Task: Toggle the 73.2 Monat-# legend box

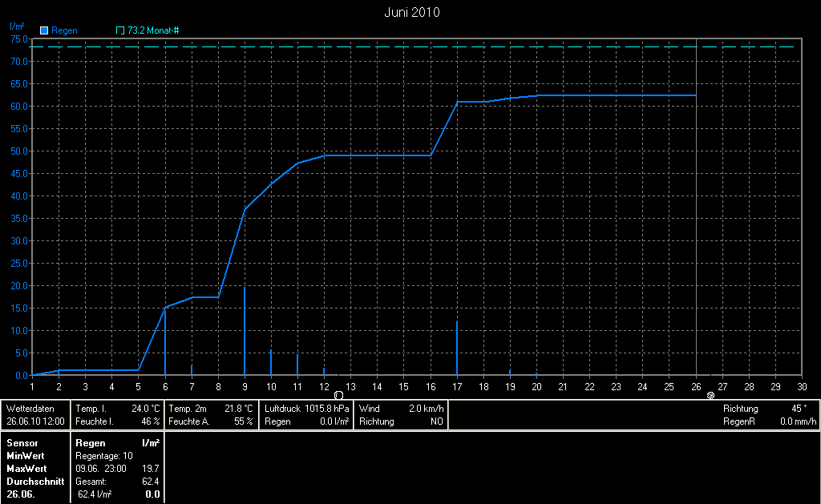Action: 120,30
